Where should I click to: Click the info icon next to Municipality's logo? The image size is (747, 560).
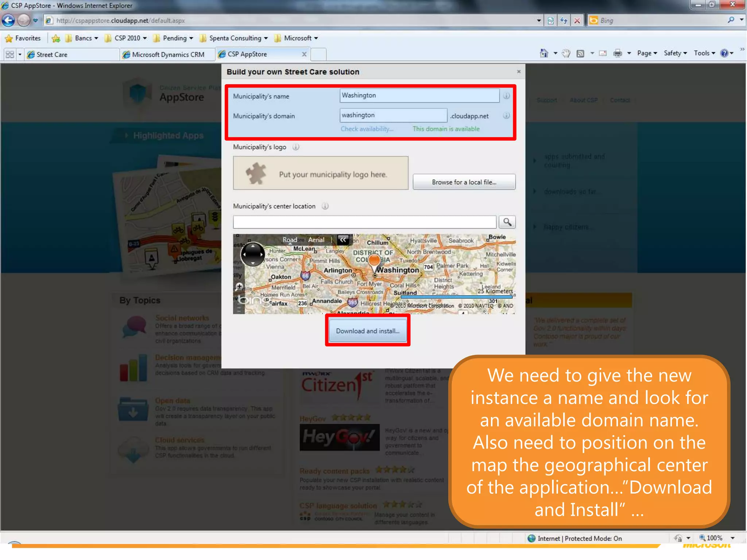tap(296, 147)
